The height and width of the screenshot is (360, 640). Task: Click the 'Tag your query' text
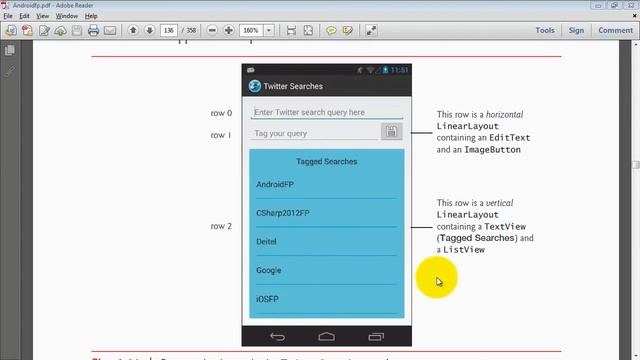(280, 133)
